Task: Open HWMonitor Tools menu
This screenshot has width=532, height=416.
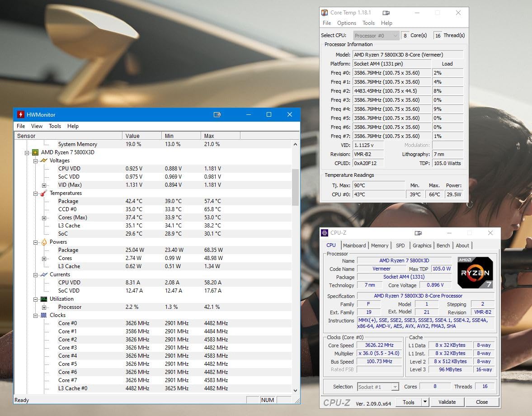Action: pos(55,126)
